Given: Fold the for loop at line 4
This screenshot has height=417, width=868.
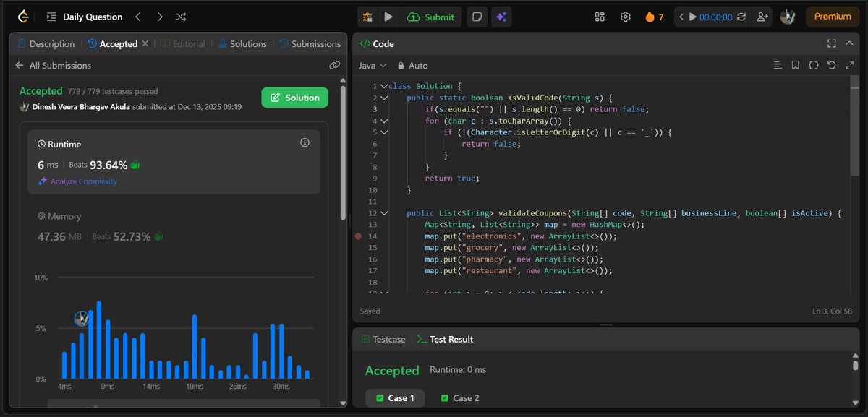Looking at the screenshot, I should (x=384, y=121).
